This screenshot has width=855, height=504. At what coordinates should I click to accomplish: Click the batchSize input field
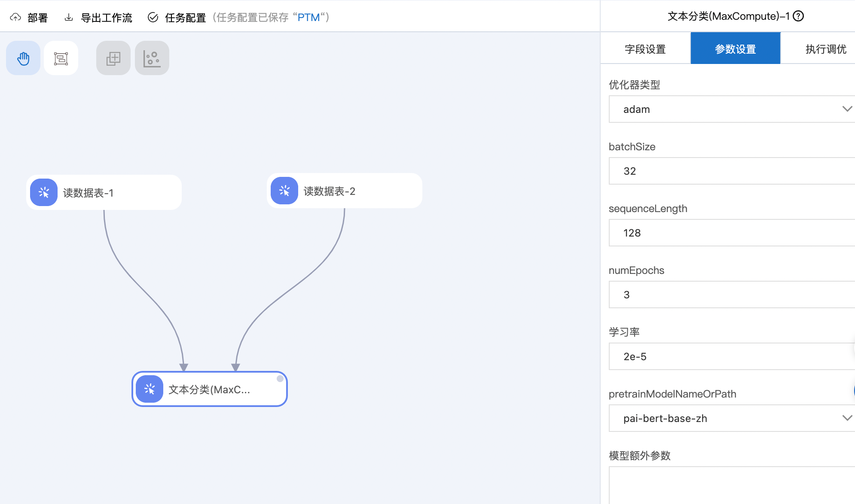[x=732, y=171]
